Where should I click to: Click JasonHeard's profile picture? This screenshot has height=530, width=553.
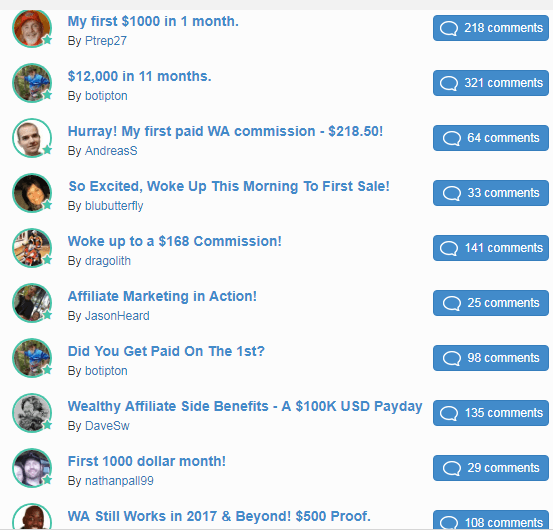(32, 303)
